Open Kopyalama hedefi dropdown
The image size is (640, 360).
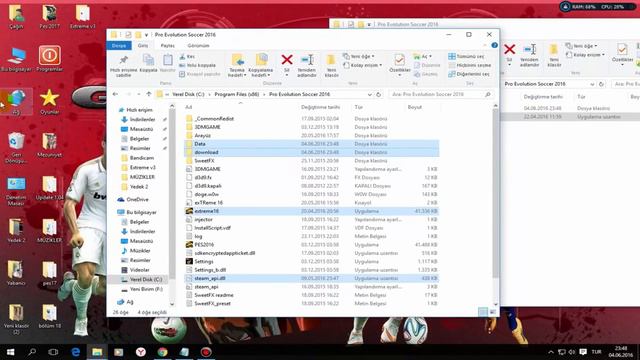point(260,65)
